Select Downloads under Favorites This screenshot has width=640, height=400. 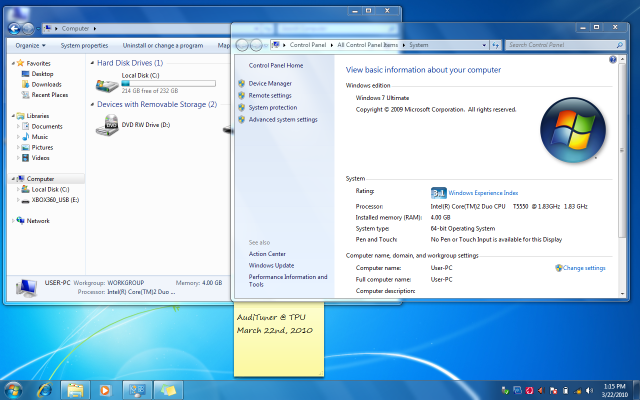point(47,84)
